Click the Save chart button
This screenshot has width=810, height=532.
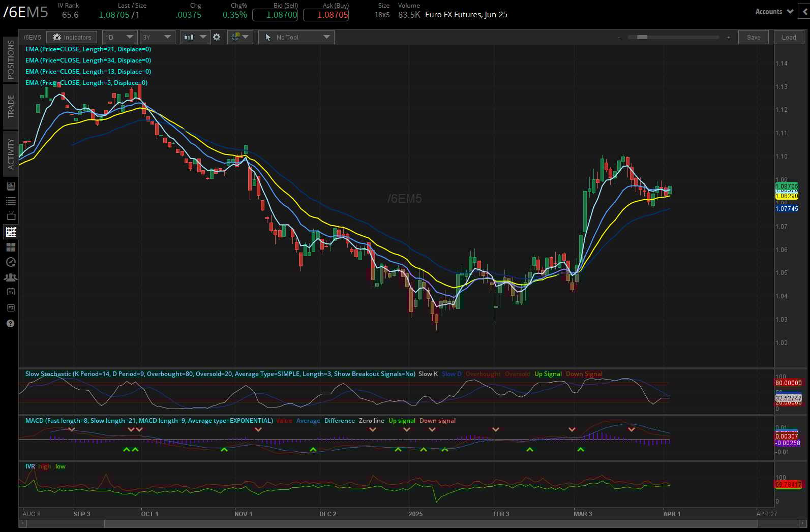point(754,37)
